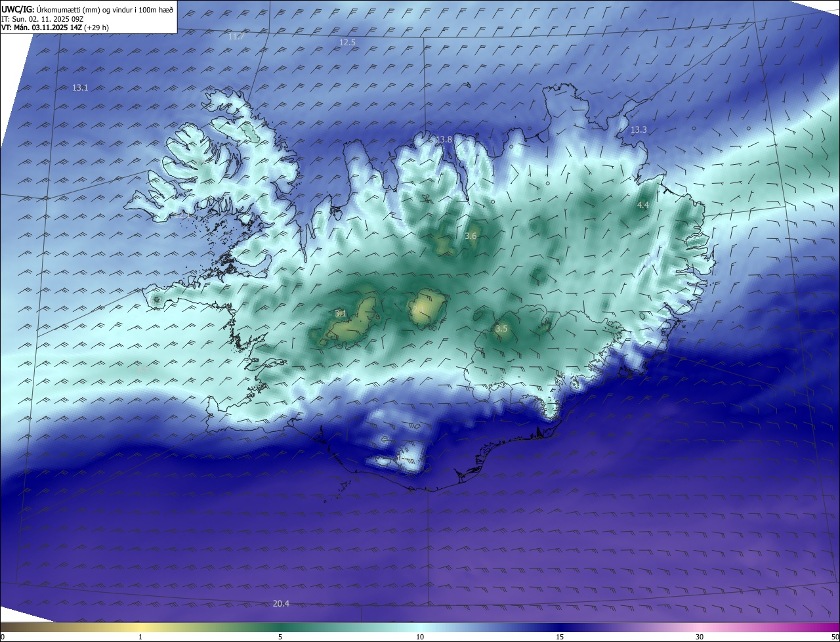Click the map value label '11.7'

pos(236,36)
